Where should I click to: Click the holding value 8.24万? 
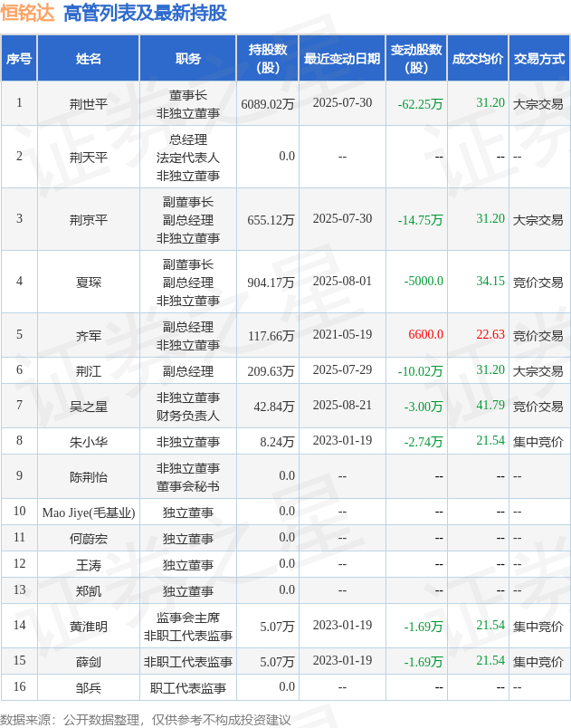[277, 442]
